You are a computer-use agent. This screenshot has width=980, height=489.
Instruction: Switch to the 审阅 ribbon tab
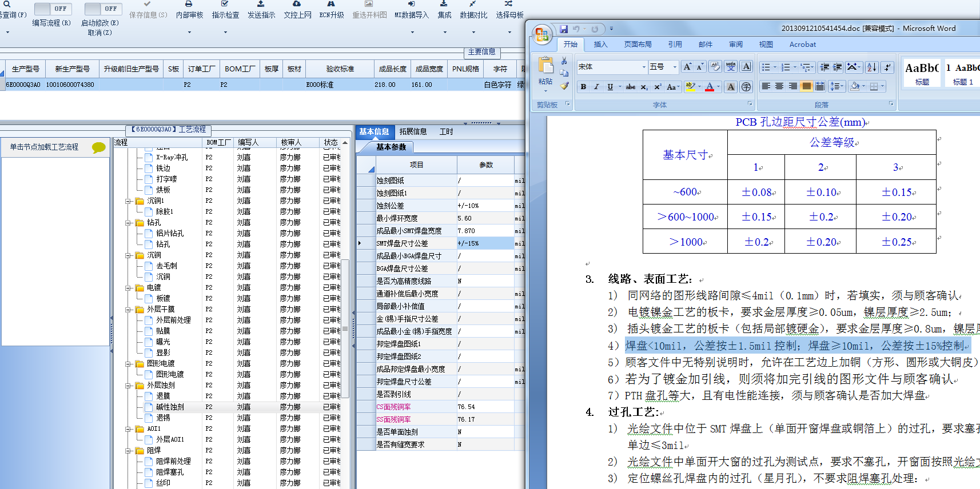[736, 44]
